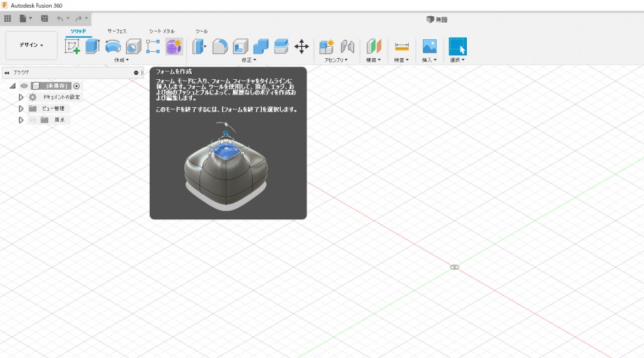This screenshot has width=644, height=358.
Task: Click the gear icon beside ドキュメントの設定
Action: tap(32, 97)
